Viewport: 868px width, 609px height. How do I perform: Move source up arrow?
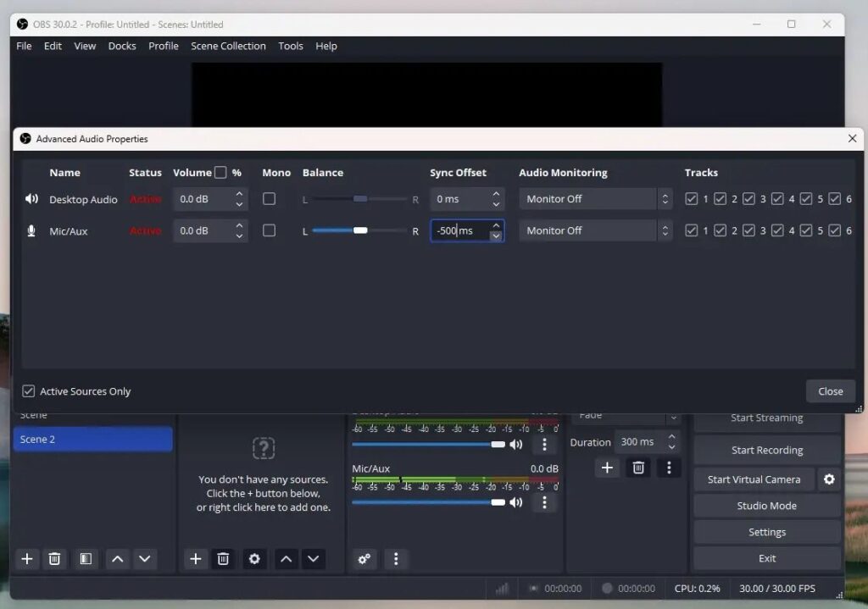(x=287, y=559)
